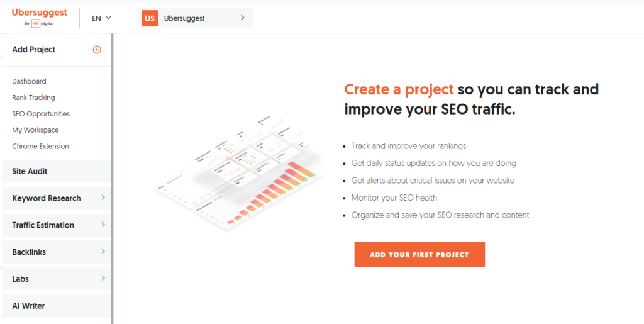Open the Dashboard page
The height and width of the screenshot is (324, 644).
[x=29, y=81]
